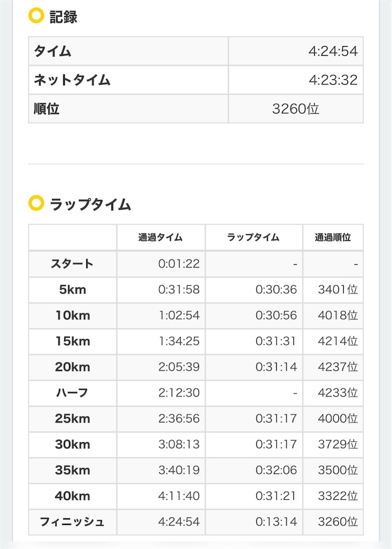Select the ラップタイム section heading text

pyautogui.click(x=91, y=204)
